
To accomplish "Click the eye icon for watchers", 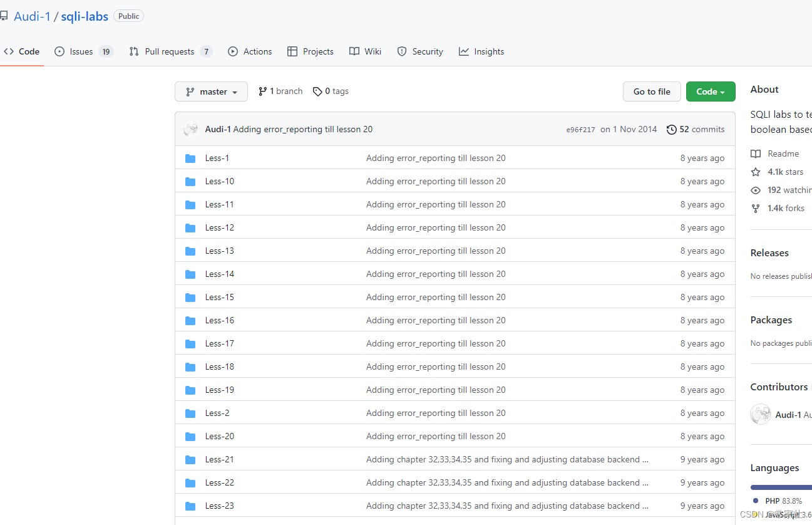I will 756,190.
